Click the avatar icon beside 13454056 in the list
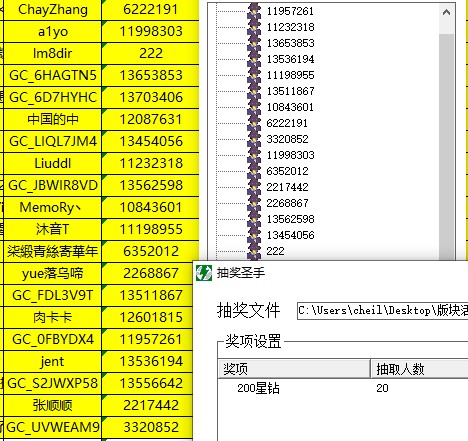This screenshot has height=441, width=468. (254, 235)
